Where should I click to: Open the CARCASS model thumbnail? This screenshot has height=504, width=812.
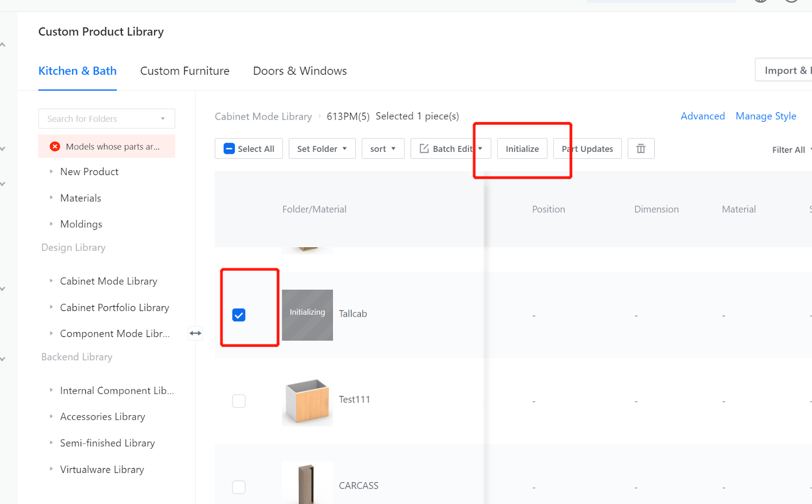[307, 484]
